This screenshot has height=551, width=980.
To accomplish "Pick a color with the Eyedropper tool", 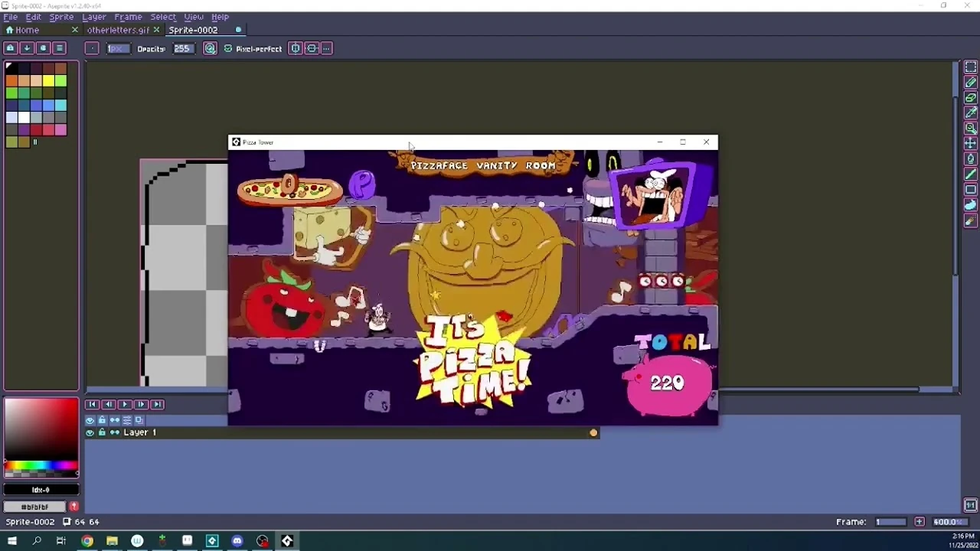I will (x=971, y=113).
